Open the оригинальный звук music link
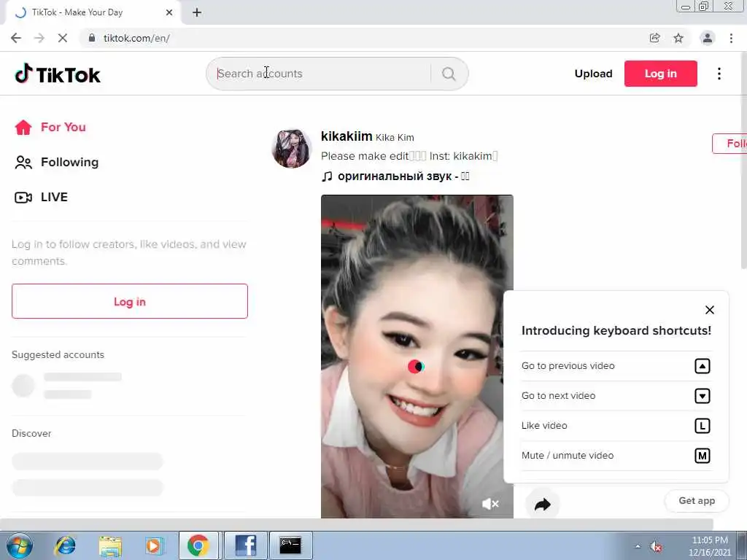 tap(403, 176)
